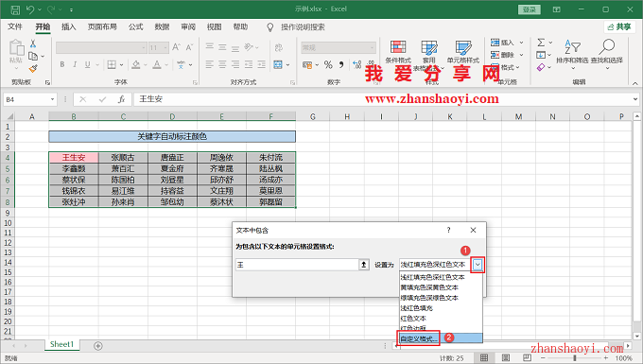
Task: Click the Increase Font Size icon
Action: point(176,47)
